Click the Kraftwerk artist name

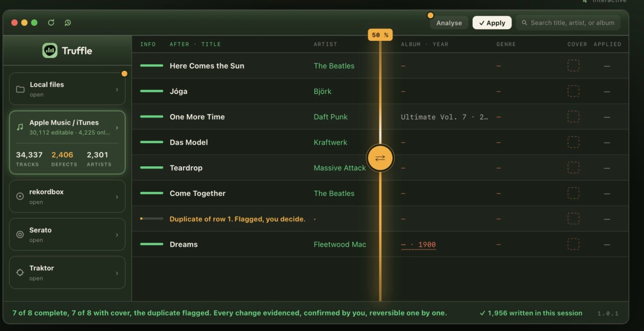click(x=330, y=142)
